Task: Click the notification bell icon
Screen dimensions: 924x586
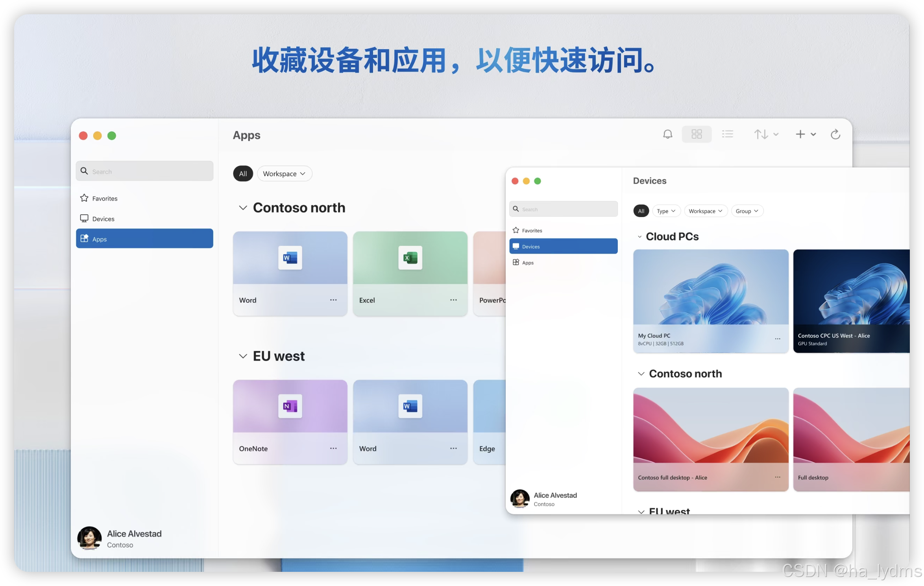Action: [667, 135]
